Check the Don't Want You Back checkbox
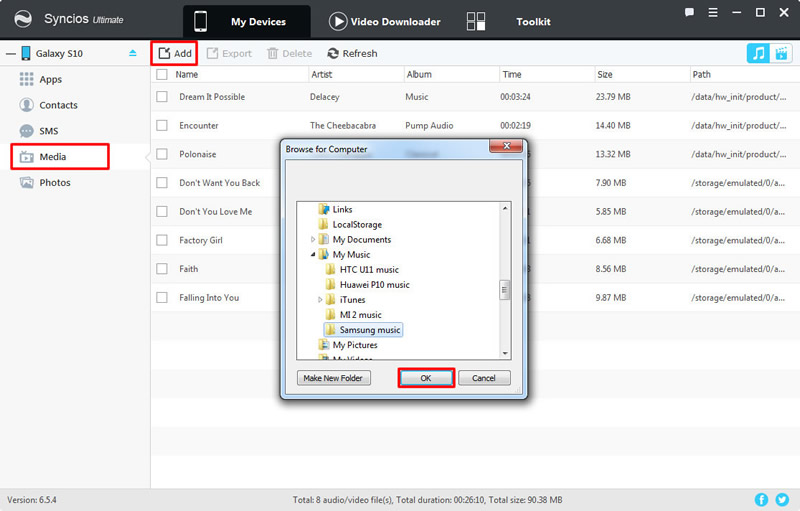800x511 pixels. pos(162,182)
